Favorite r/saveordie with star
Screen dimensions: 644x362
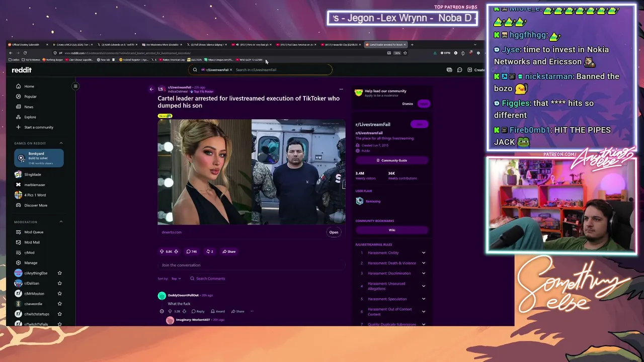[59, 304]
